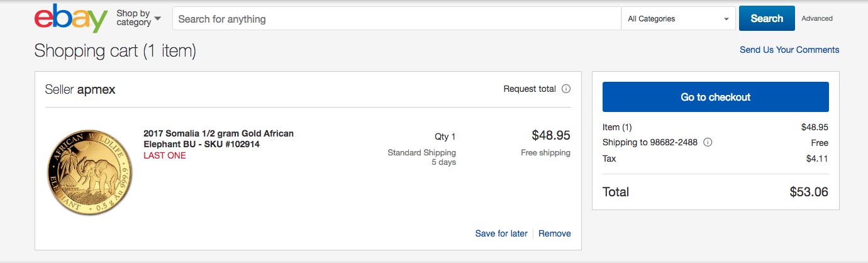Image resolution: width=868 pixels, height=263 pixels.
Task: Click the Standard Shipping 5 days text
Action: (x=422, y=157)
